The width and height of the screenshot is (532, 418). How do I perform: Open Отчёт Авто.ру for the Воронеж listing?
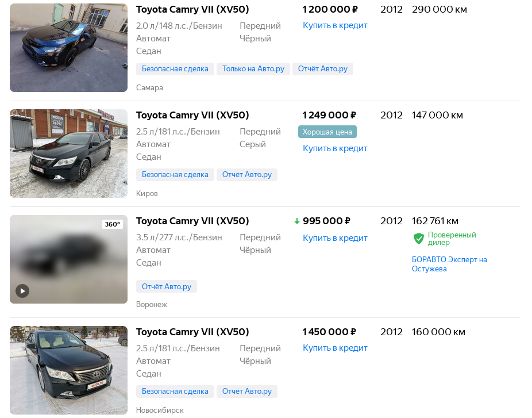(167, 286)
